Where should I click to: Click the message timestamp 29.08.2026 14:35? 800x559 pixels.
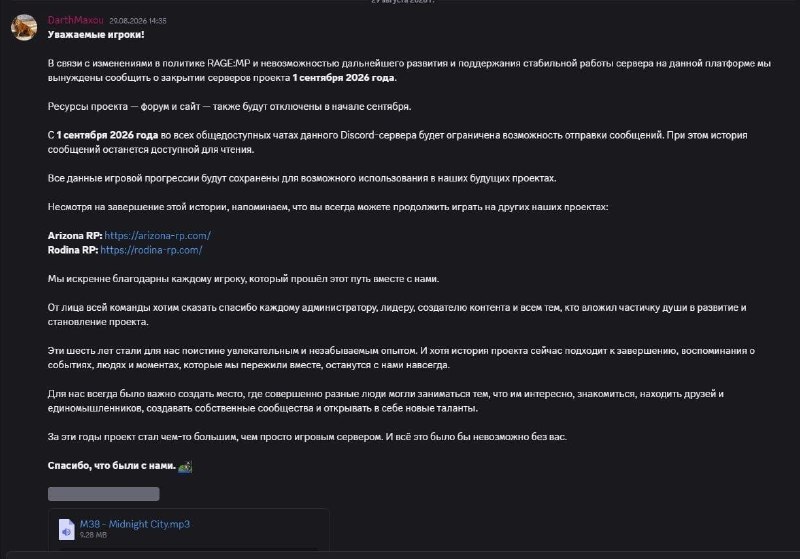[x=138, y=21]
